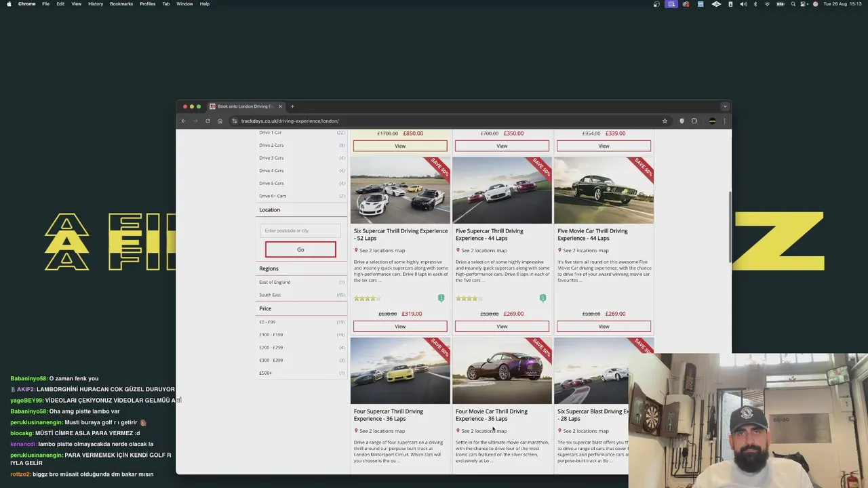
Task: Open the shield extension icon in Chrome toolbar
Action: (682, 121)
